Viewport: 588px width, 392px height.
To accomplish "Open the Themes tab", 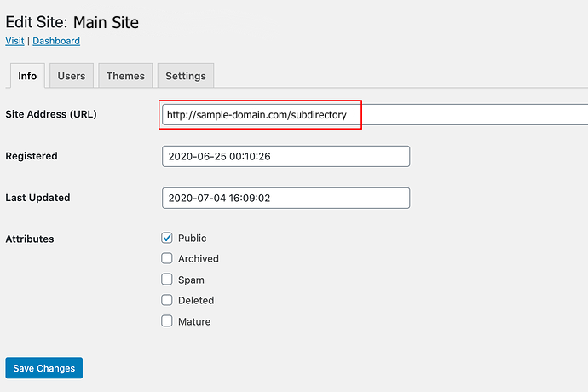I will point(125,76).
